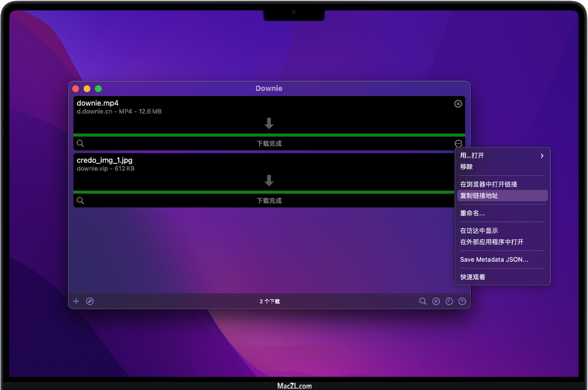Screen dimensions: 588x390
Task: Remove downnie.mp4 using its X icon
Action: [x=458, y=104]
